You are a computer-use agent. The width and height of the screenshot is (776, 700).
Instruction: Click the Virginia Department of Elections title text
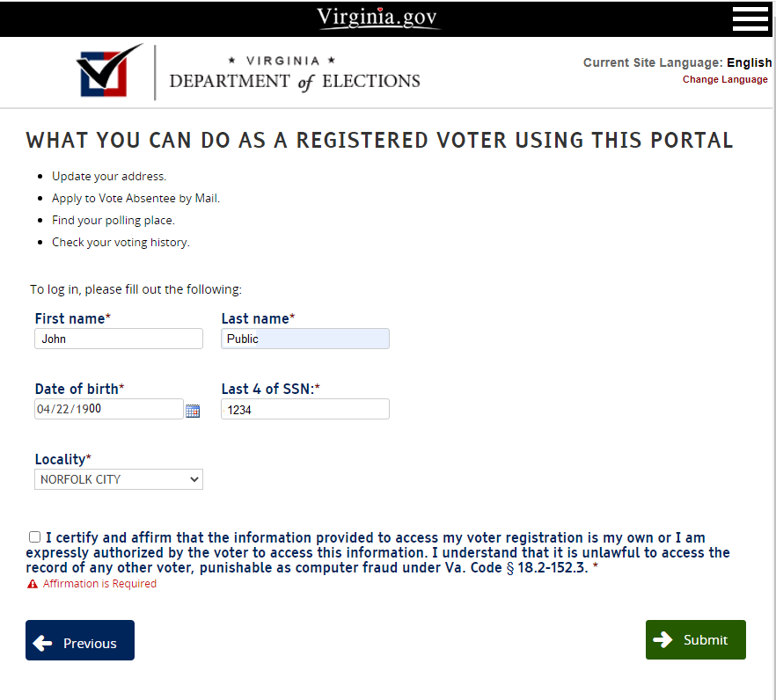point(294,74)
